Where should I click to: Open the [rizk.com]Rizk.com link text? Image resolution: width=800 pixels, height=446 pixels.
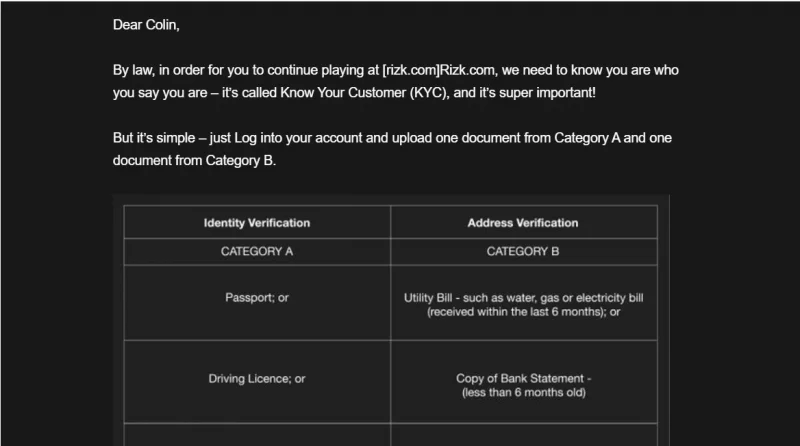[439, 70]
